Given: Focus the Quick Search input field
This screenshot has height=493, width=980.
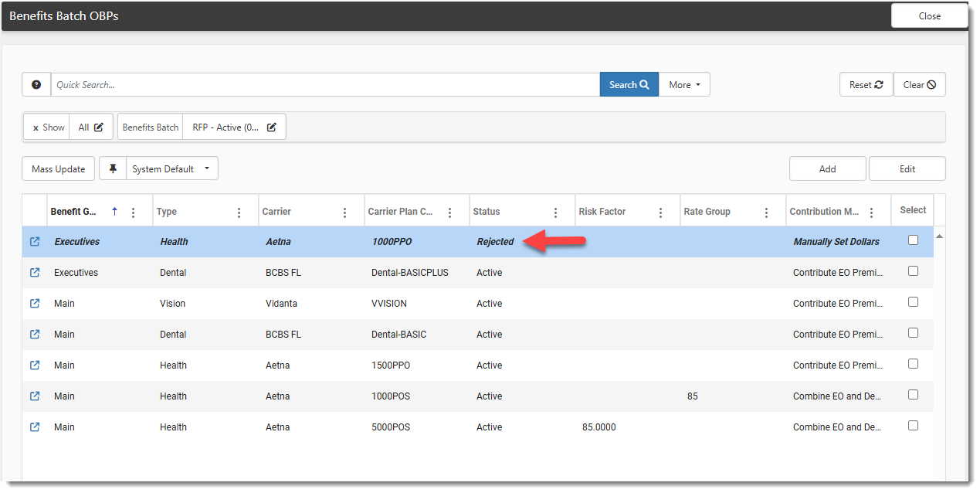Looking at the screenshot, I should 325,85.
